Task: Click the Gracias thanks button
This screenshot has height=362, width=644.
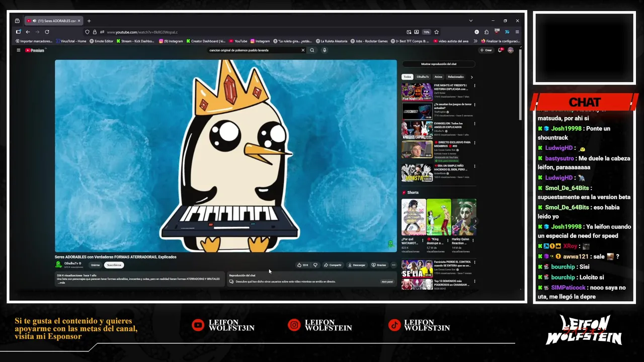Action: click(379, 265)
